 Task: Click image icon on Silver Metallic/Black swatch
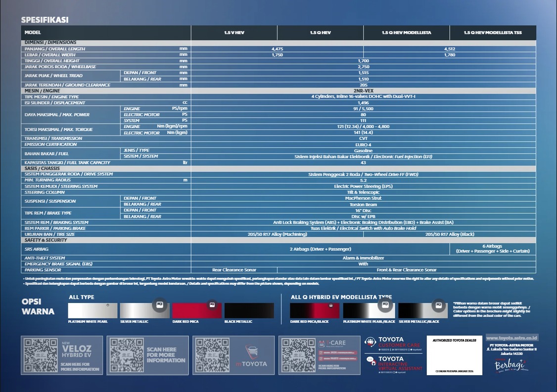tap(438, 305)
